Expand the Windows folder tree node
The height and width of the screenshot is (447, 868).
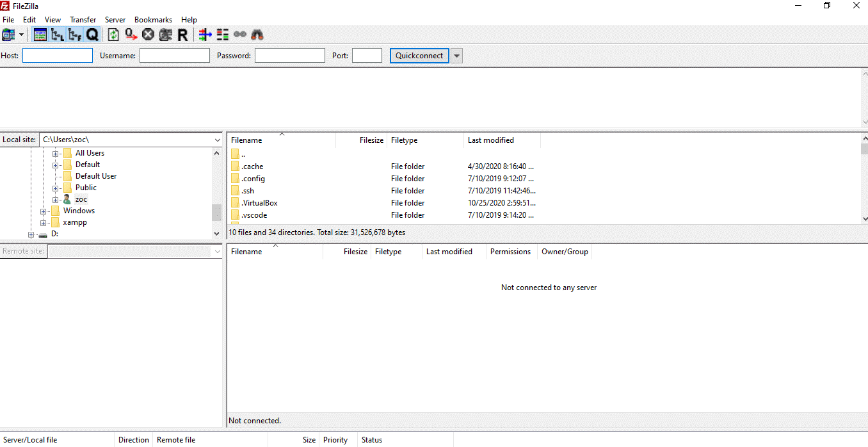[x=44, y=211]
